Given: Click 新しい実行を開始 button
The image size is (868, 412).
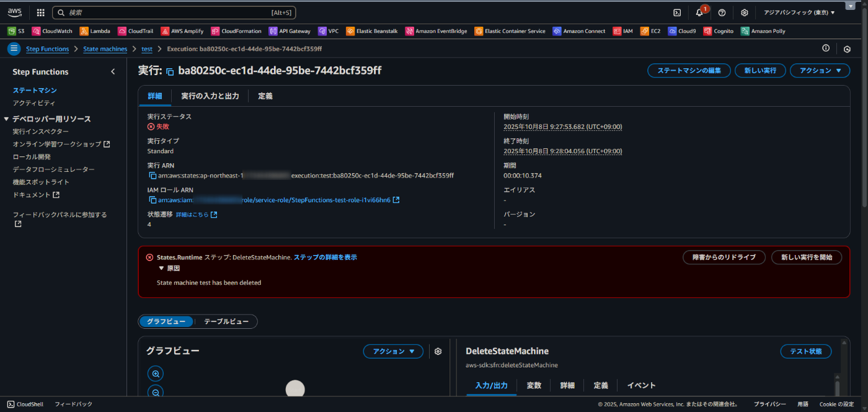Looking at the screenshot, I should point(807,257).
